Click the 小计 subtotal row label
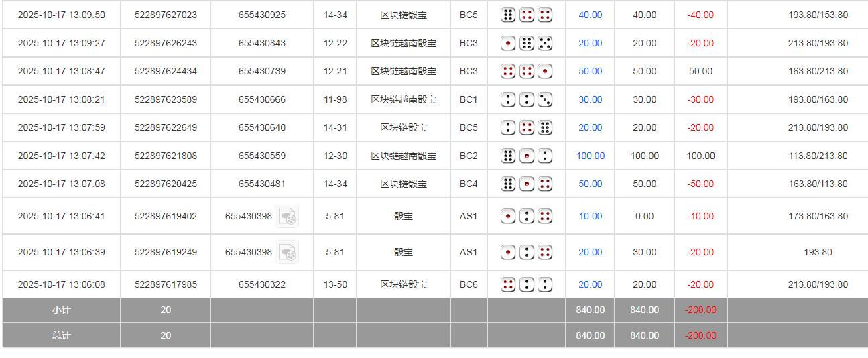The width and height of the screenshot is (868, 358). click(x=61, y=310)
